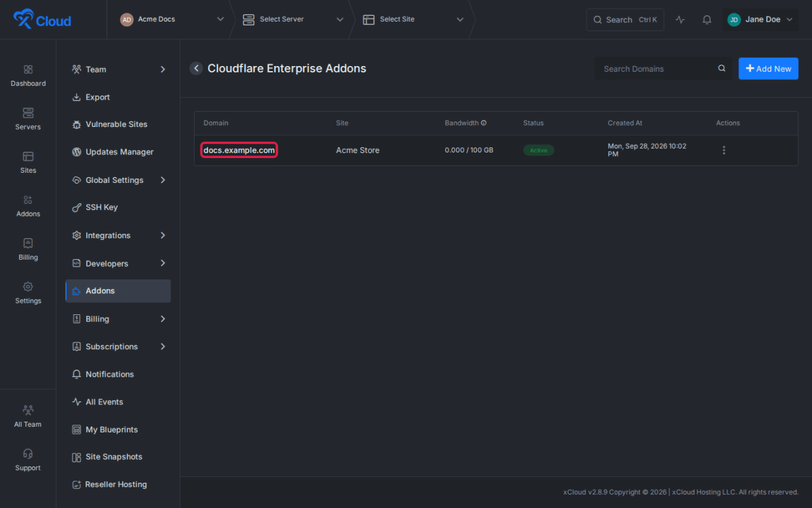Screen dimensions: 812x508
Task: Open Developers in the settings menu
Action: point(118,264)
